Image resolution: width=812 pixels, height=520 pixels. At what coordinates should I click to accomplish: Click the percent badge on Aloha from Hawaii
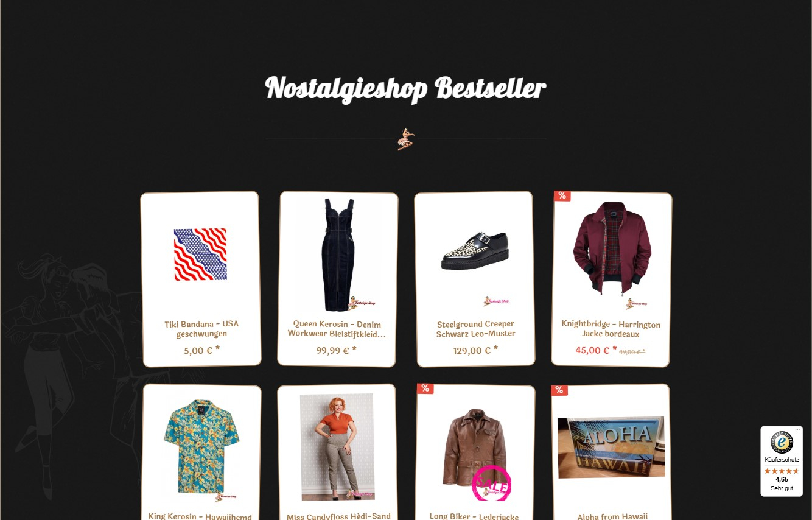pyautogui.click(x=559, y=390)
